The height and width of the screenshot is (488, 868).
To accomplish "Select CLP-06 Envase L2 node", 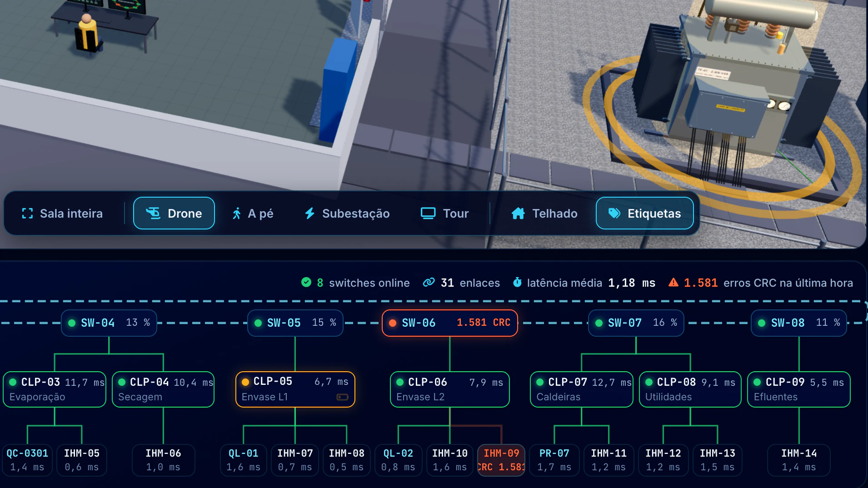I will 450,389.
